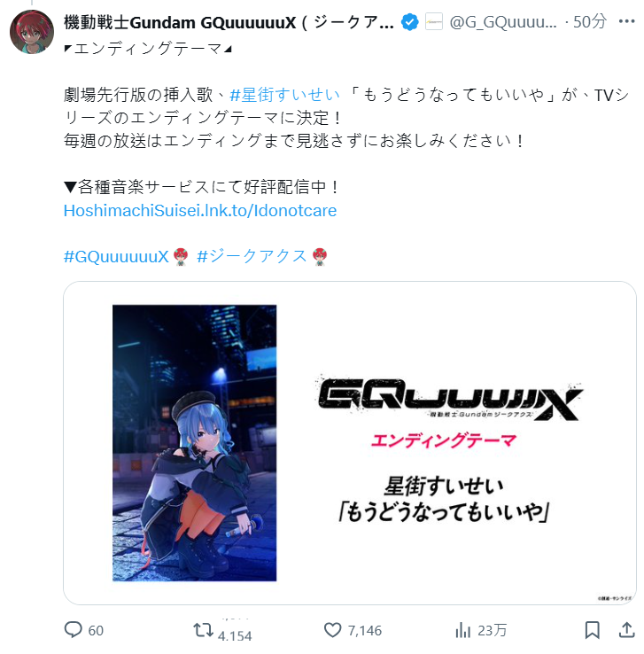Click the affiliate badge beside verified mark

434,21
